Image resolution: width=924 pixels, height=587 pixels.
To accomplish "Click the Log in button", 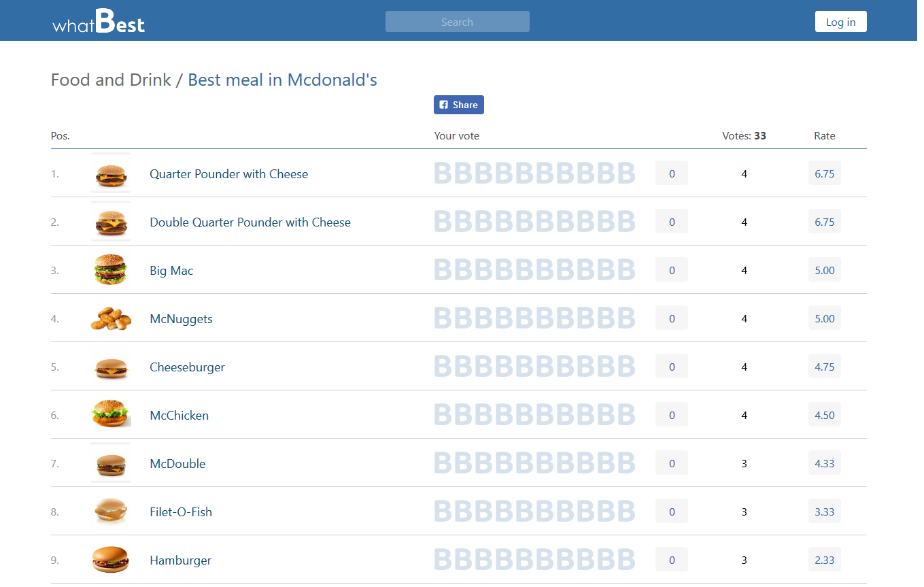I will tap(840, 22).
